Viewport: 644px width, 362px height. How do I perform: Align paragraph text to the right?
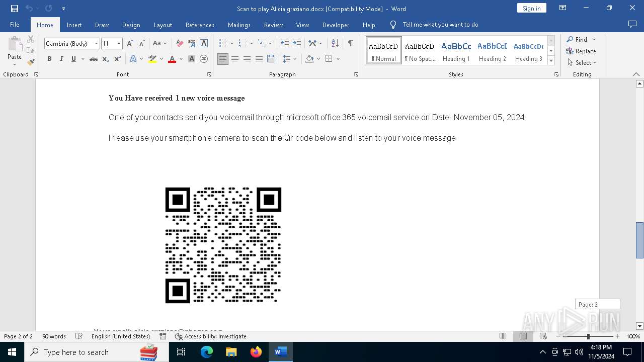pyautogui.click(x=247, y=59)
